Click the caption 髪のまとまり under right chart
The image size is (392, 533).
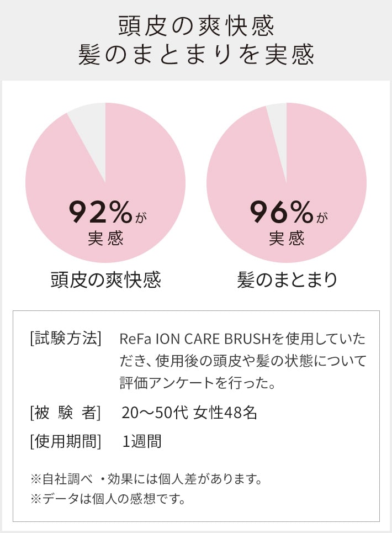click(x=287, y=280)
